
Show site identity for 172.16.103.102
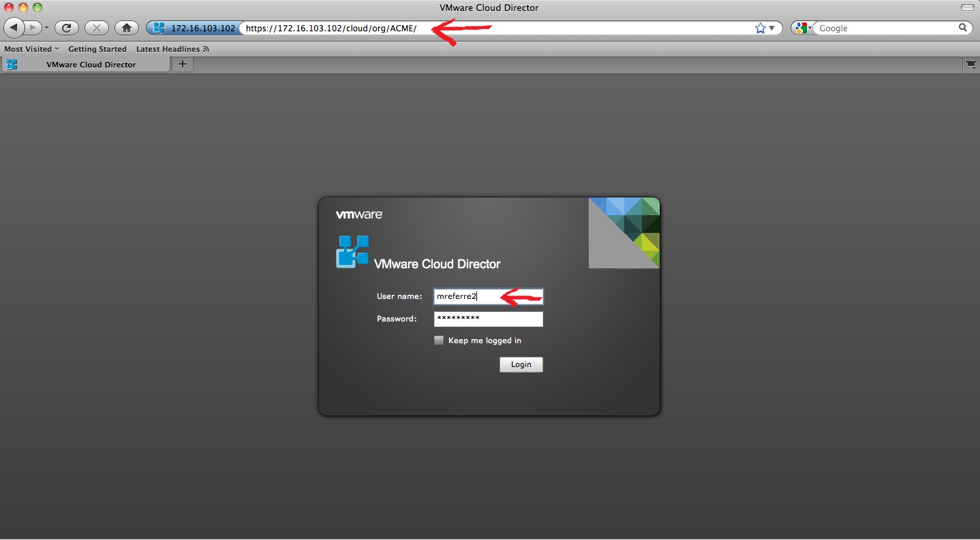[x=193, y=28]
